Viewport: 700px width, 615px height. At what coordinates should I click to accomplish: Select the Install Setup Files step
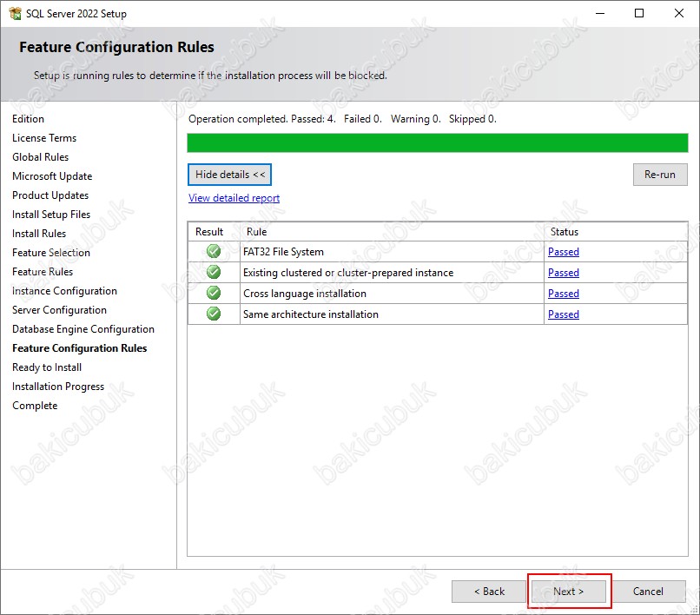(x=51, y=215)
